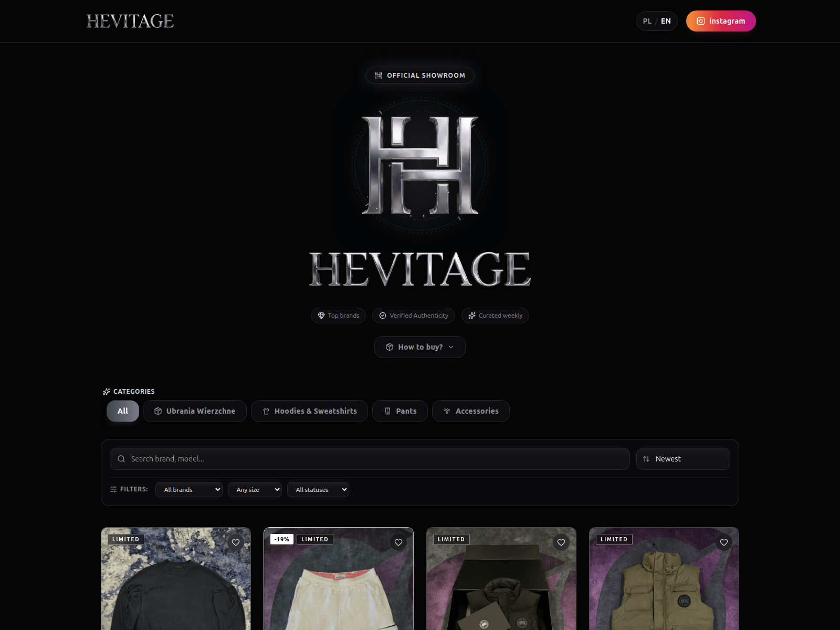Favorite the olive vest product
The height and width of the screenshot is (630, 840).
click(x=724, y=542)
